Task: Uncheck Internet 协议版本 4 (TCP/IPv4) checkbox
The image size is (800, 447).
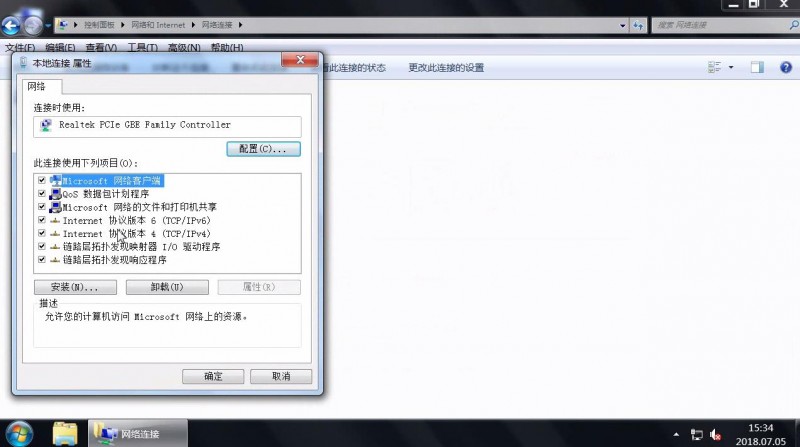Action: click(42, 233)
